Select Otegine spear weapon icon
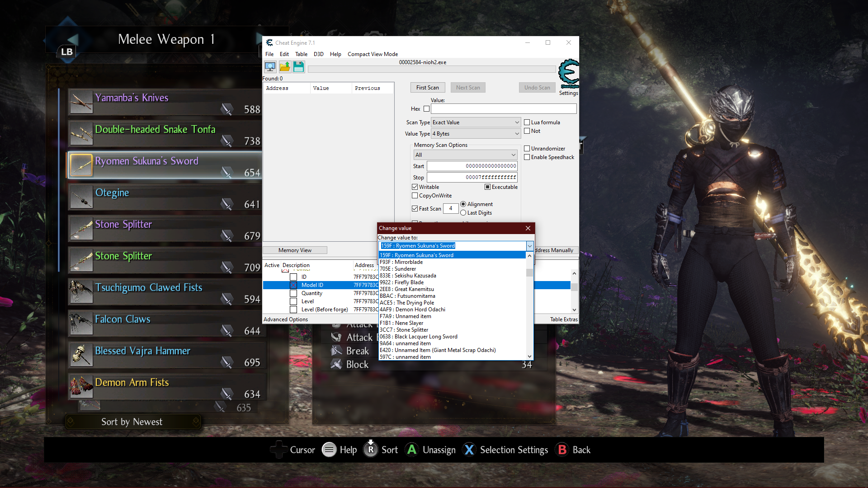Screen dimensions: 868x488 [x=81, y=197]
